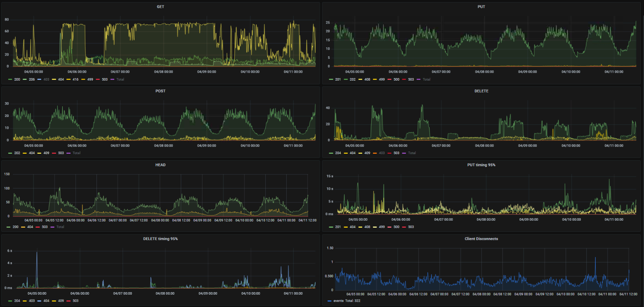
Task: Open the HEAD panel header menu
Action: (160, 165)
